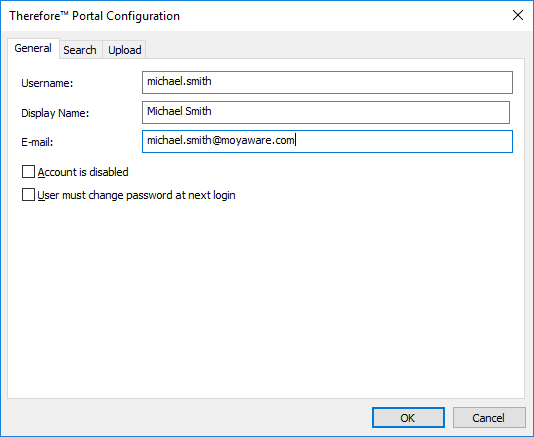The height and width of the screenshot is (437, 534).
Task: Switch to the Search tab
Action: click(x=80, y=50)
